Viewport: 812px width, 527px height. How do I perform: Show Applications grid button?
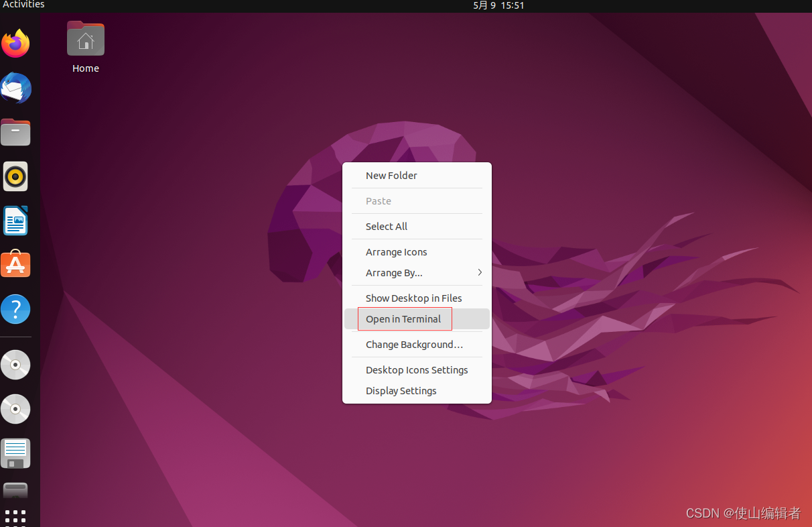[x=15, y=518]
